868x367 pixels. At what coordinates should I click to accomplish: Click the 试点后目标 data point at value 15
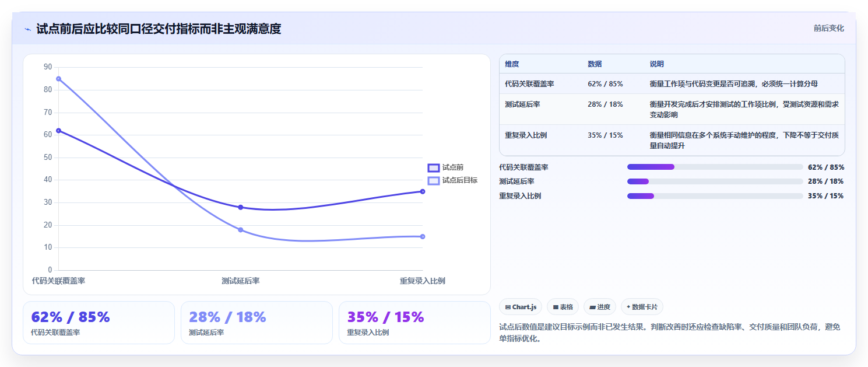point(423,236)
